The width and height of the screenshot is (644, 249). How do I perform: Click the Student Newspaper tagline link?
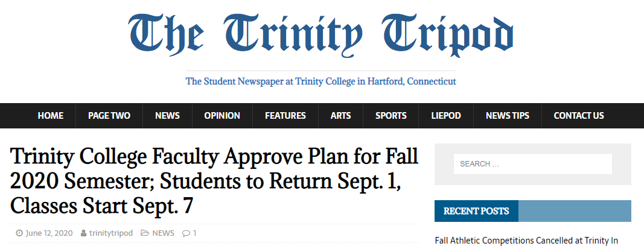(320, 81)
